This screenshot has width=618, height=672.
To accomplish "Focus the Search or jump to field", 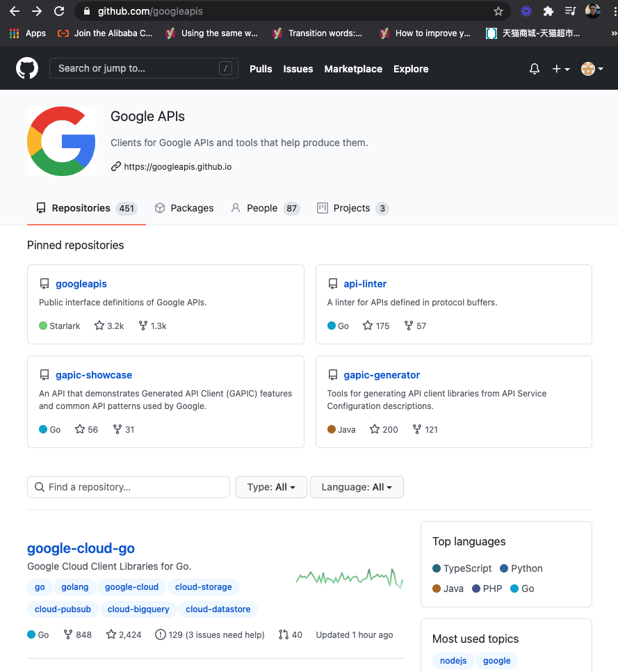I will (x=143, y=68).
